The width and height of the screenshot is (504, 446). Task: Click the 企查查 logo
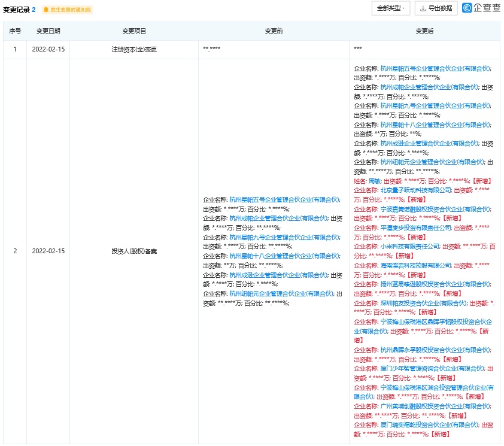point(481,8)
